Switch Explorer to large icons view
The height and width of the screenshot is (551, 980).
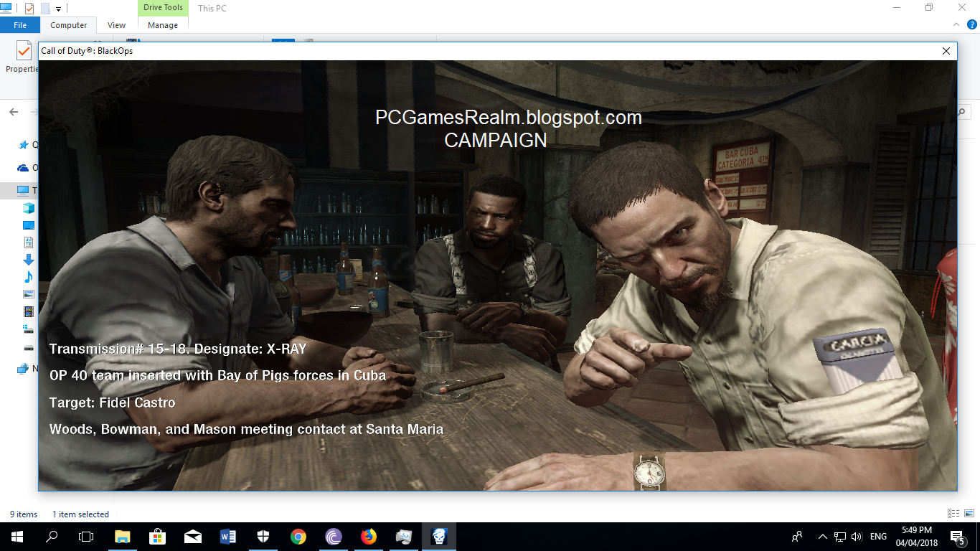[x=969, y=514]
